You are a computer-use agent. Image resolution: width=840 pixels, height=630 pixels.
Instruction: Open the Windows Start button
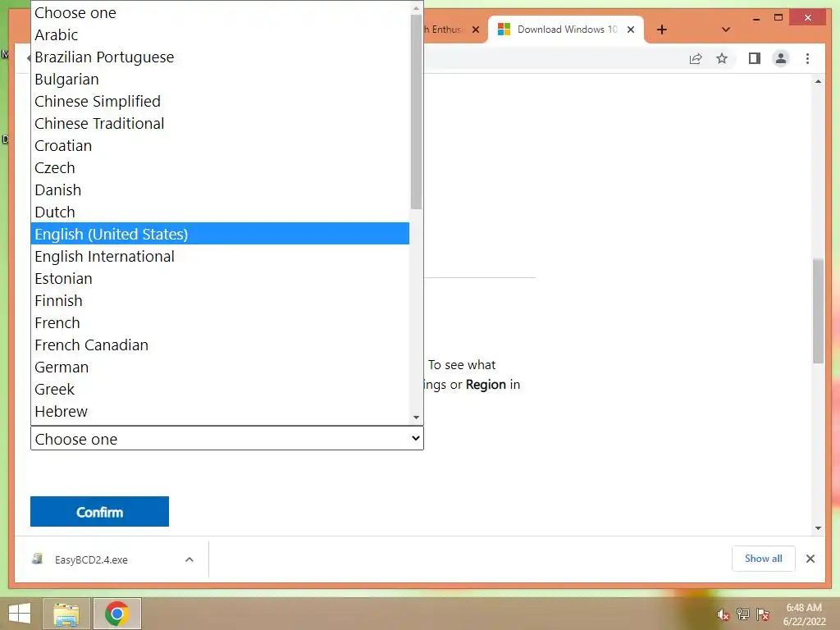tap(20, 614)
